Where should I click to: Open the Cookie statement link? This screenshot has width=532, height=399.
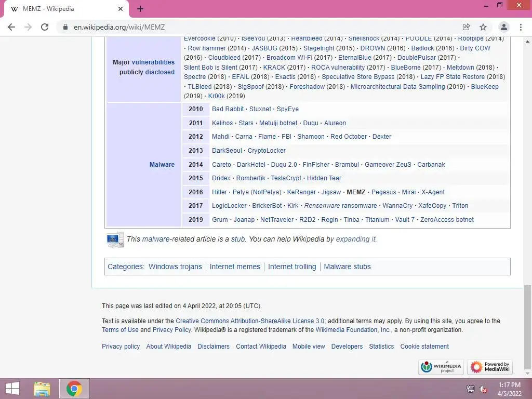click(x=424, y=347)
